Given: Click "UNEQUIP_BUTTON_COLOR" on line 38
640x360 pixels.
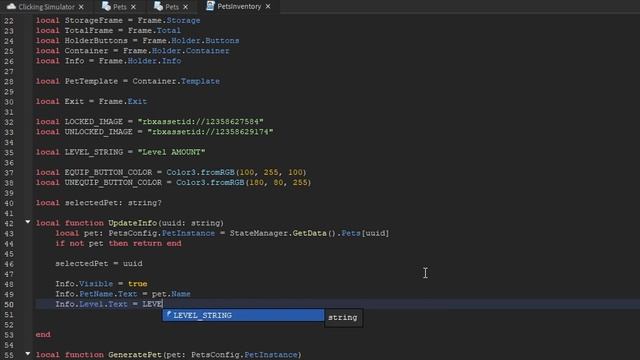Looking at the screenshot, I should (x=113, y=182).
